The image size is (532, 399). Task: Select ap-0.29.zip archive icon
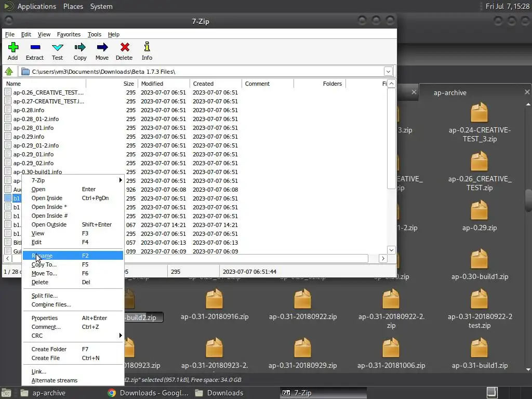click(479, 210)
